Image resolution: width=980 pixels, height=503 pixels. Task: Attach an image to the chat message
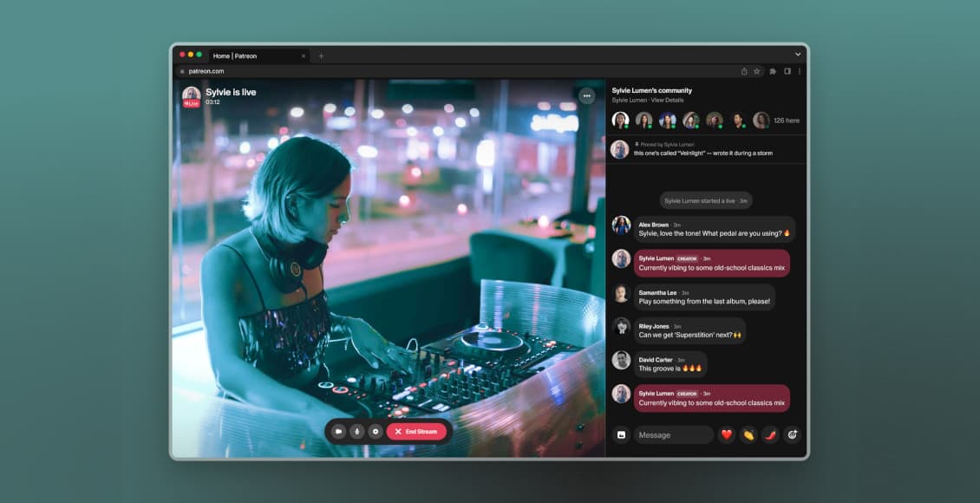(x=621, y=434)
